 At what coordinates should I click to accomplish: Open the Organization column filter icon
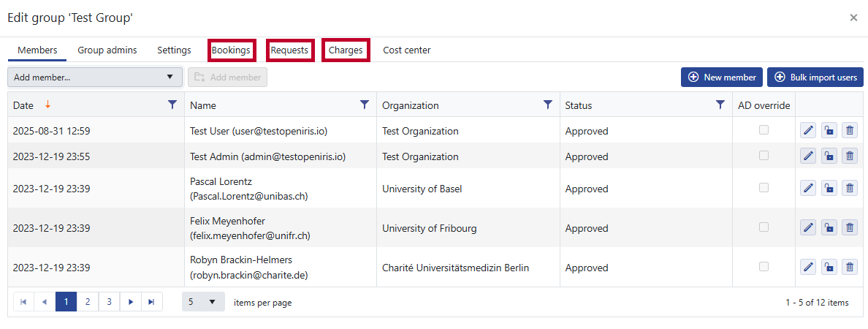point(547,105)
